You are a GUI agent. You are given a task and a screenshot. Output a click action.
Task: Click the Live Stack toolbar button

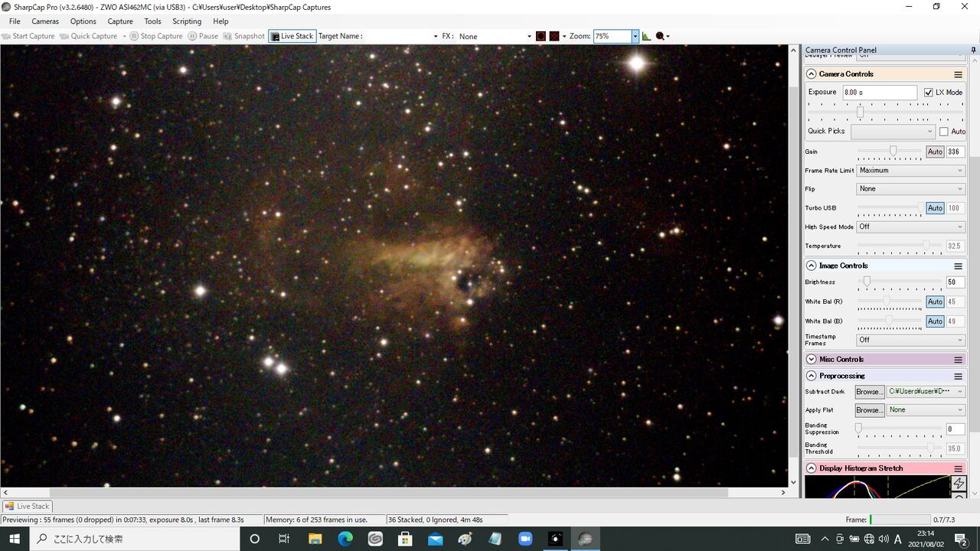(x=292, y=36)
